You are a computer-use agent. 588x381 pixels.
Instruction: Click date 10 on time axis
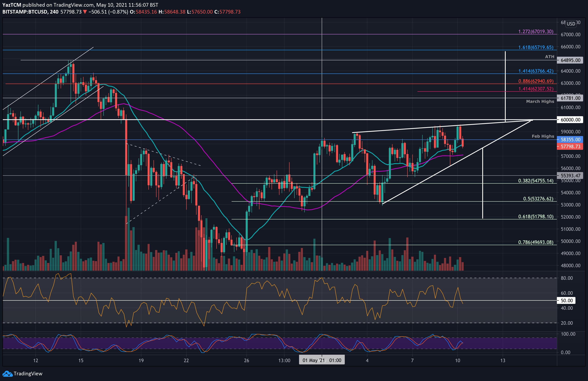tap(458, 361)
